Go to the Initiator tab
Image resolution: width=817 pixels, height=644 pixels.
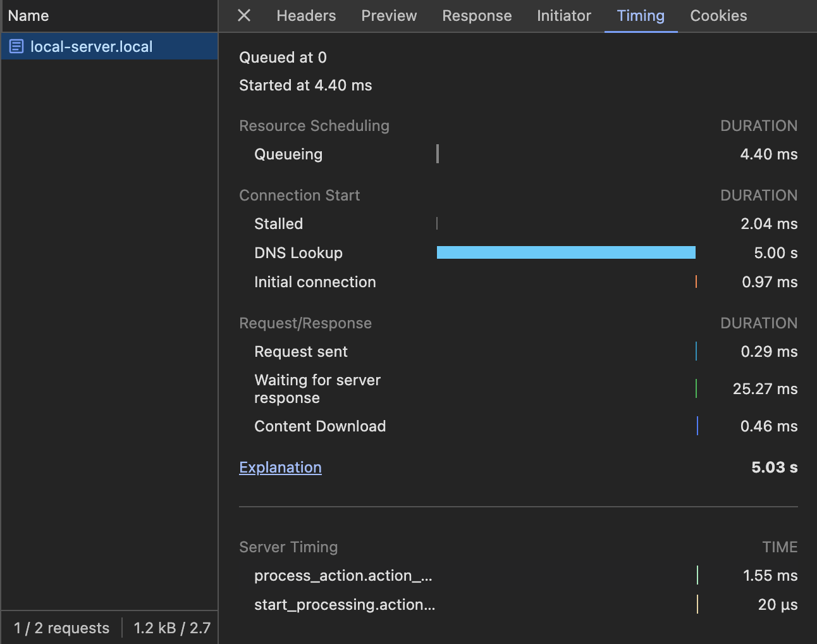coord(563,16)
